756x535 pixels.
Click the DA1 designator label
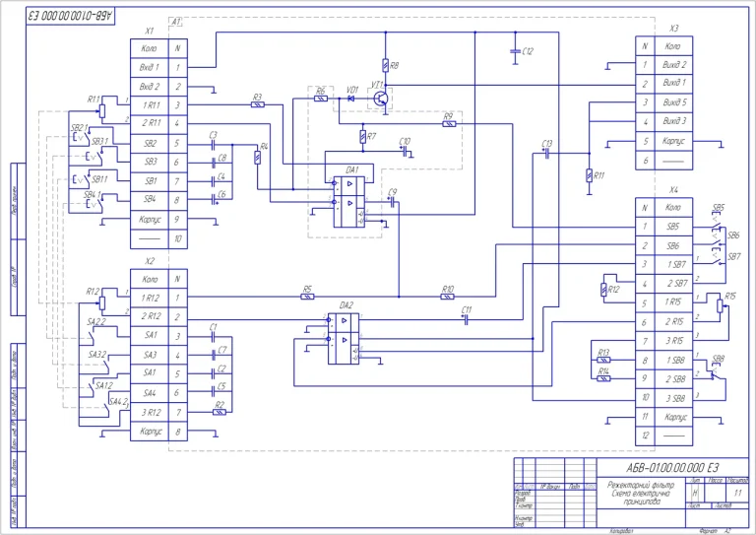tap(352, 169)
